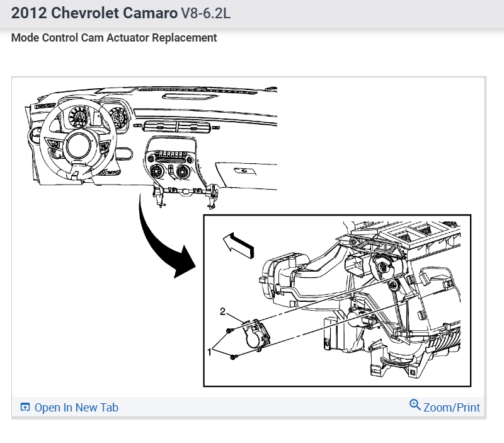Click callout number 1 in the diagram
Screen dimensions: 504x443
209,352
